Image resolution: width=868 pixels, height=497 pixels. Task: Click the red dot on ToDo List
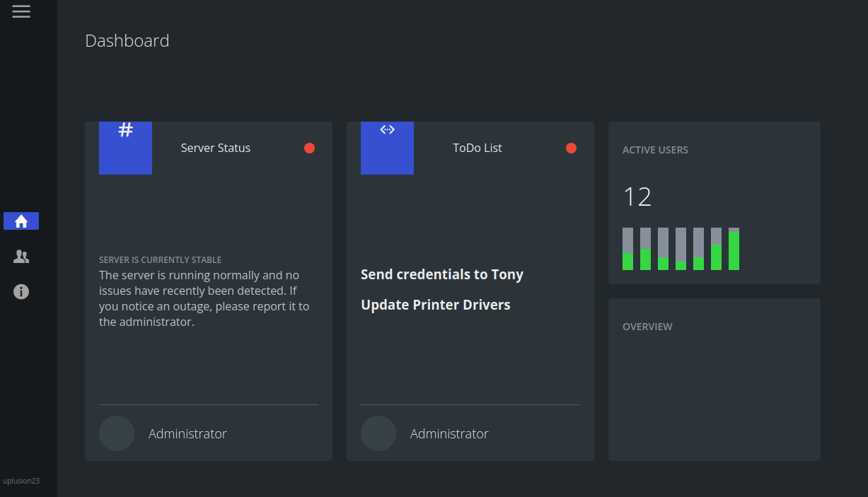pos(571,148)
